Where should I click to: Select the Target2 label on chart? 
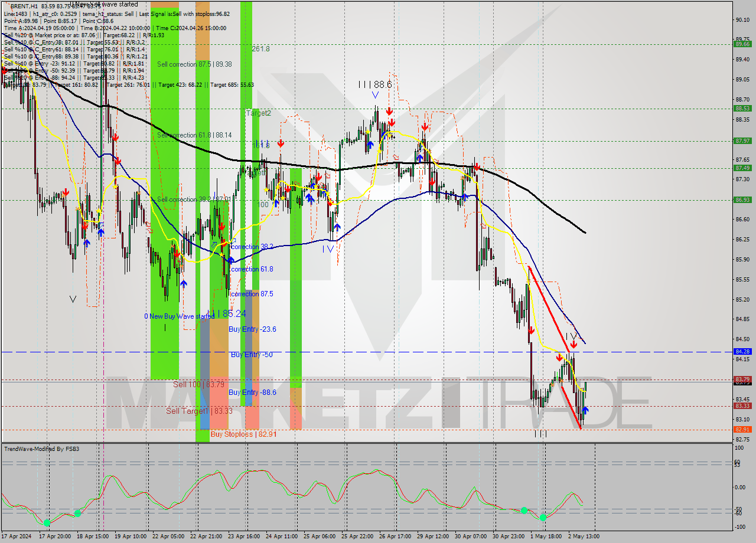258,113
